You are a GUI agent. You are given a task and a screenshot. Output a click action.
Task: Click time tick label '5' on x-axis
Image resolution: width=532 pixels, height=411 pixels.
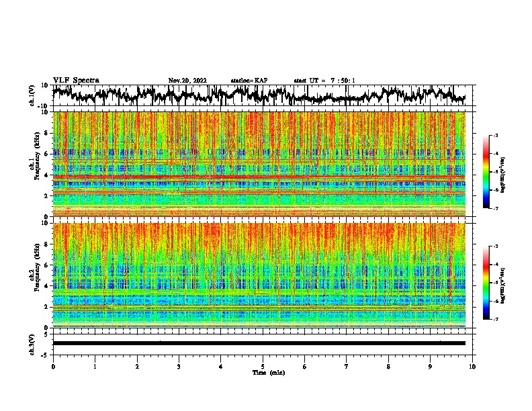click(263, 367)
